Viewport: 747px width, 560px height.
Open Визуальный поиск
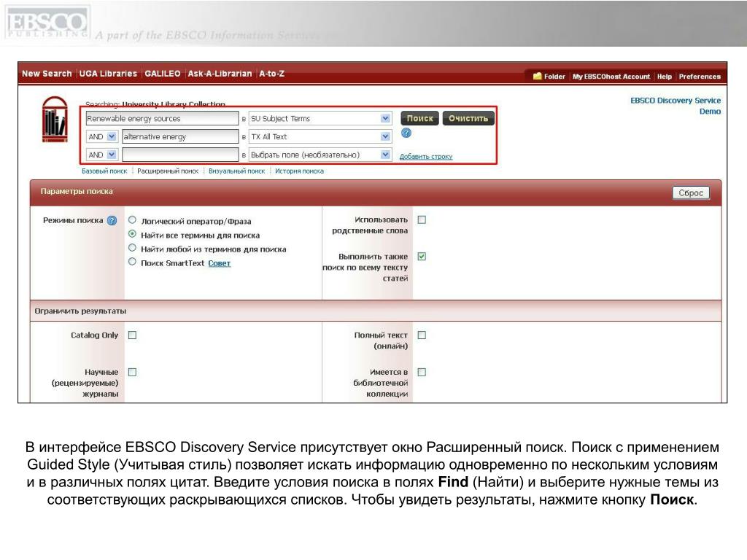237,171
